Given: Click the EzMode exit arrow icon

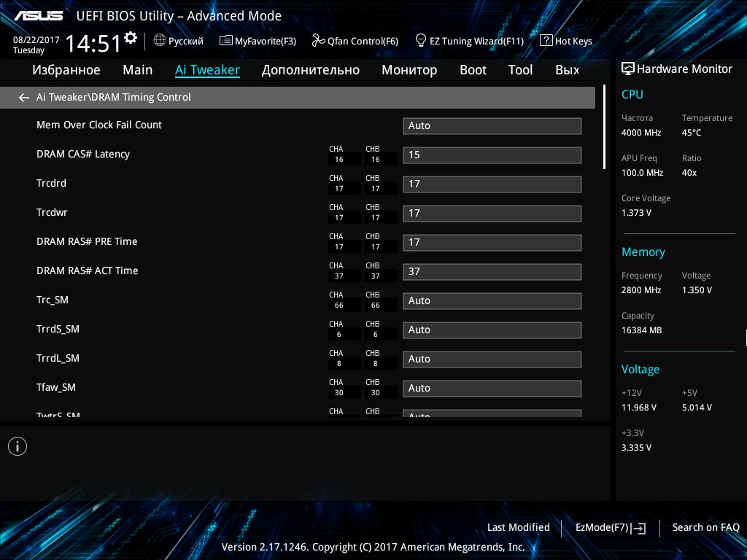Looking at the screenshot, I should [638, 528].
